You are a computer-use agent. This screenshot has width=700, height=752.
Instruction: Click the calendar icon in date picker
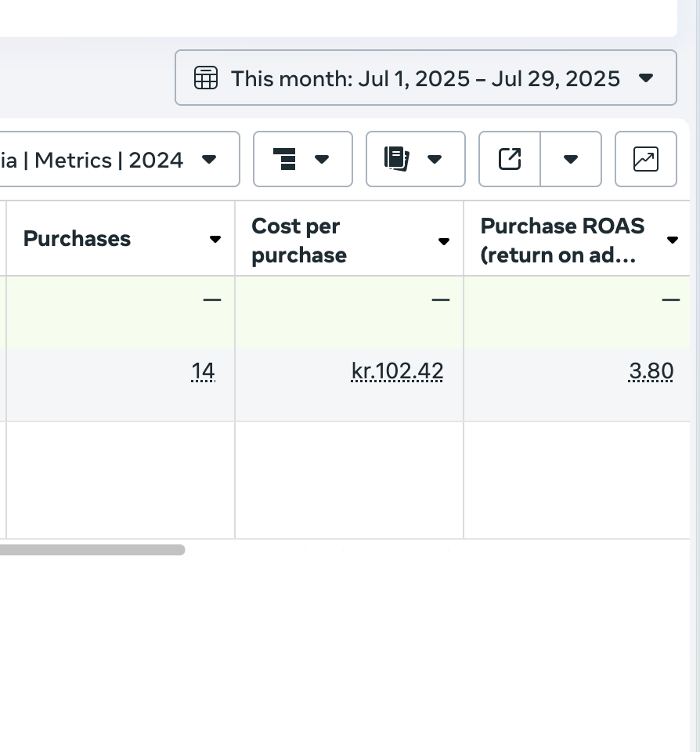pos(205,78)
